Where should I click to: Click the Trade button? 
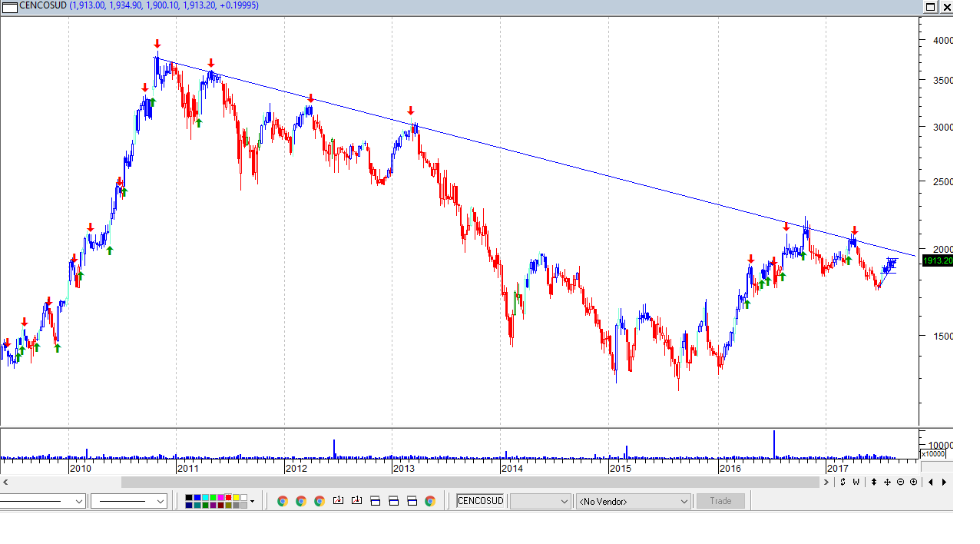720,501
